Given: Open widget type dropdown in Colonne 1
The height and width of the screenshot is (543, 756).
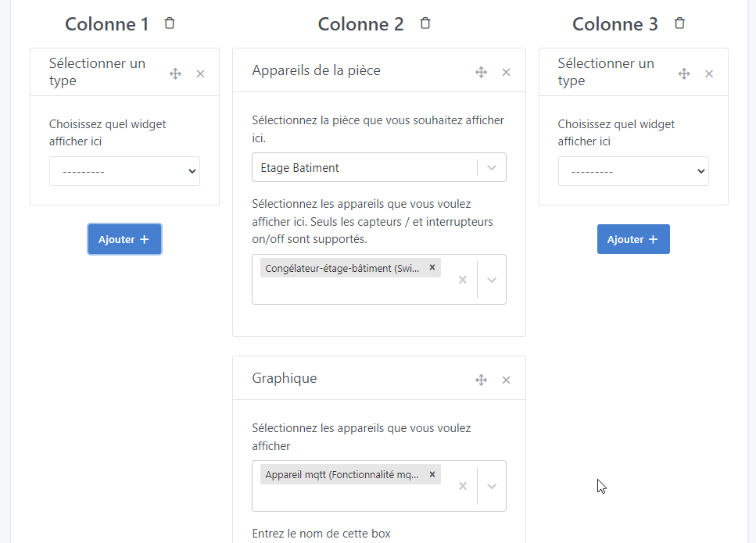Looking at the screenshot, I should click(124, 172).
